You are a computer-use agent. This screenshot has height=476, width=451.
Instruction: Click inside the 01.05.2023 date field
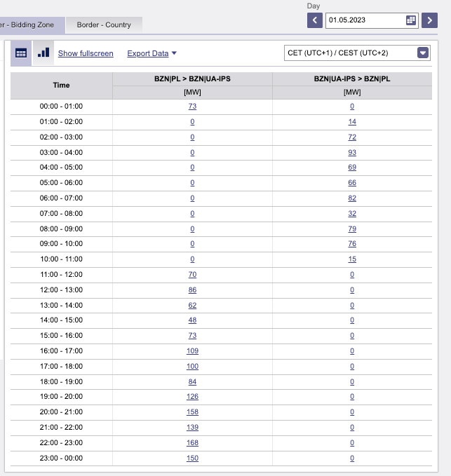[x=365, y=20]
